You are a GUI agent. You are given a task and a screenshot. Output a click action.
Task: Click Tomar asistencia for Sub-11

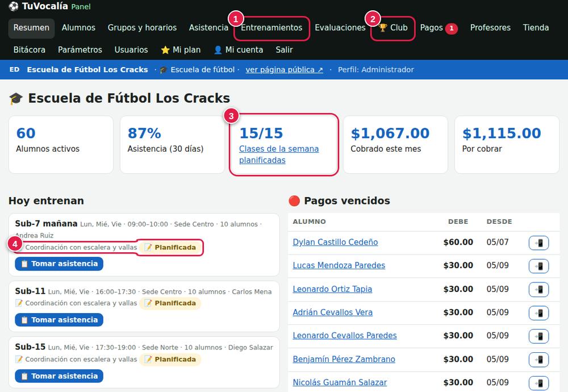tap(59, 320)
